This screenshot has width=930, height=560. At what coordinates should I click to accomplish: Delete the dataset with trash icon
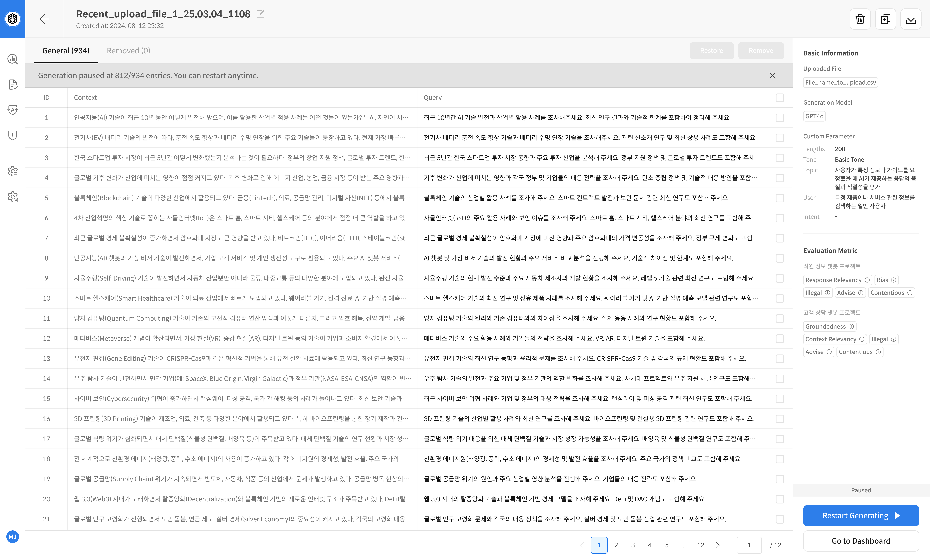coord(860,19)
